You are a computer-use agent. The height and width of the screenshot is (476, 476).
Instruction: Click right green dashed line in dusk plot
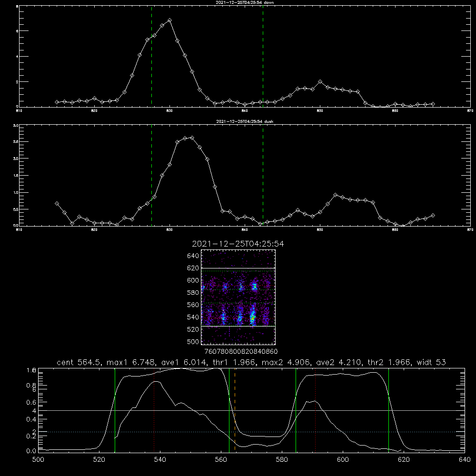(263, 175)
